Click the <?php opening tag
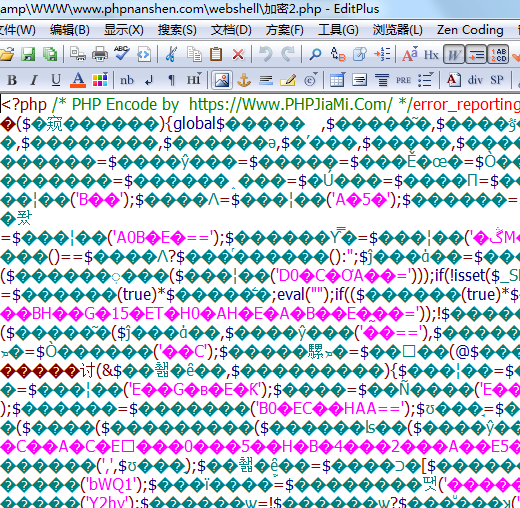 coord(24,105)
